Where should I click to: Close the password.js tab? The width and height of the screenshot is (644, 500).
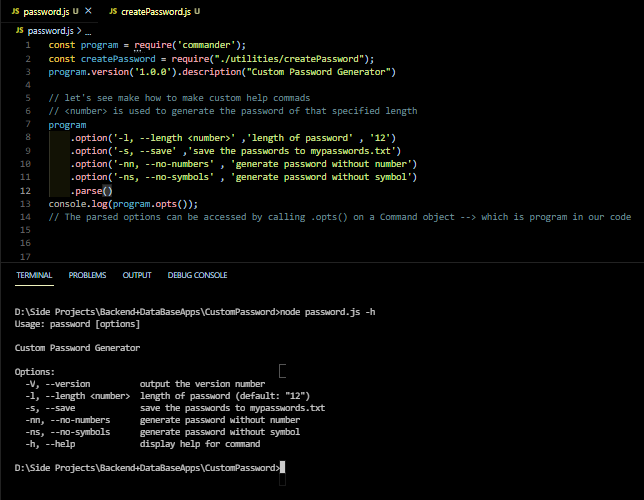88,11
